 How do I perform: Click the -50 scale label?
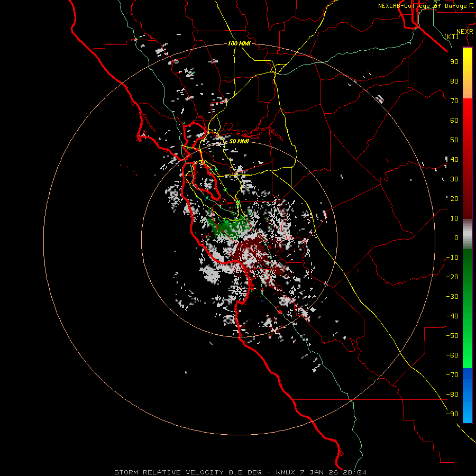pos(452,336)
